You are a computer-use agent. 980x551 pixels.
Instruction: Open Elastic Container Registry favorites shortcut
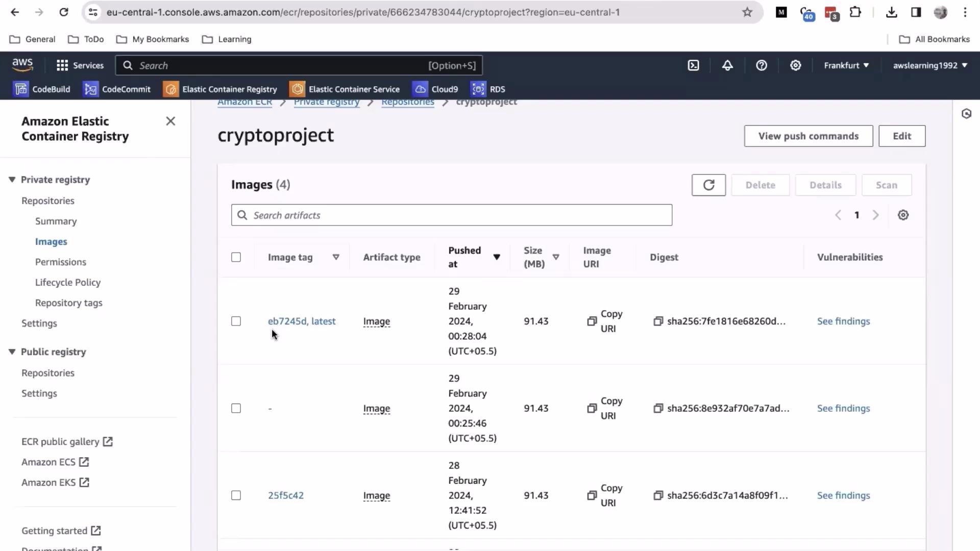220,89
